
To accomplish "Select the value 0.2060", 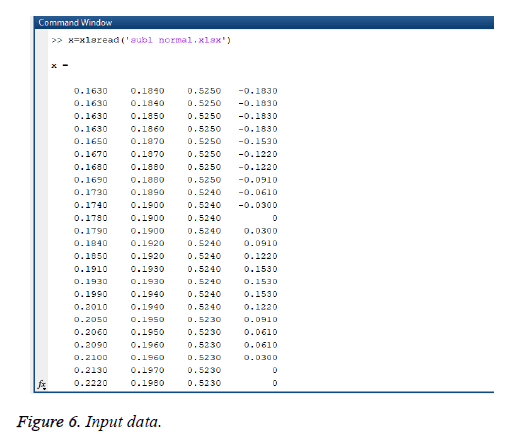I will (x=91, y=332).
